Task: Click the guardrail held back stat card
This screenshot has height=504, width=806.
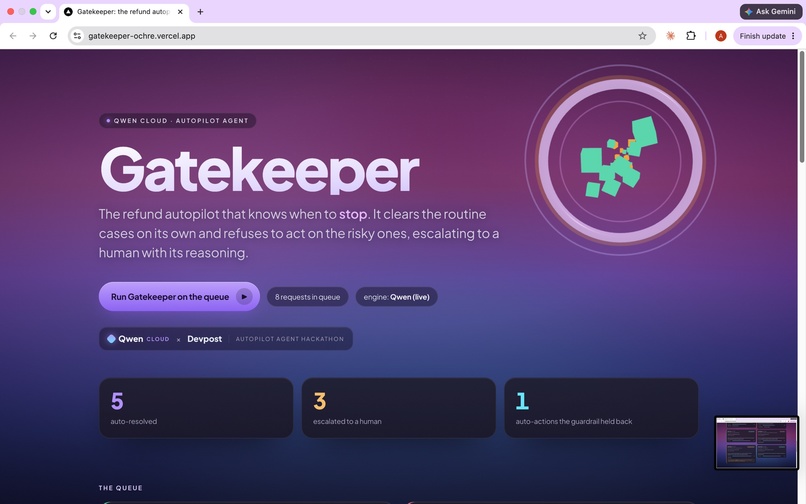Action: (x=601, y=408)
